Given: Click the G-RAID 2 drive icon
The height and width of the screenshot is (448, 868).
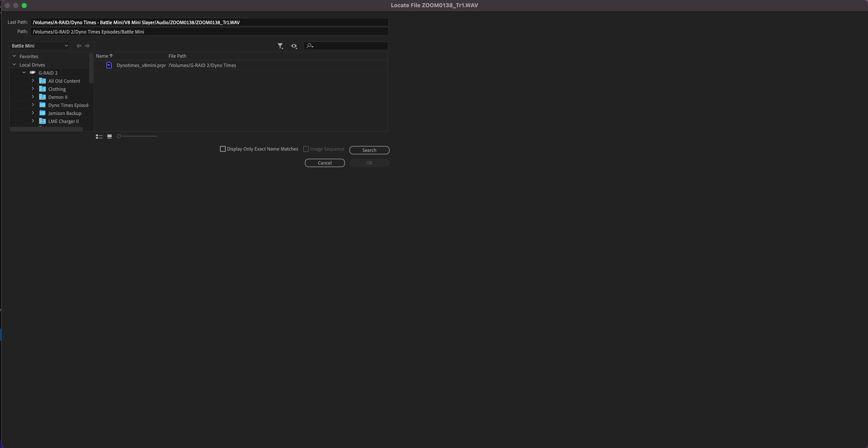Looking at the screenshot, I should 33,73.
